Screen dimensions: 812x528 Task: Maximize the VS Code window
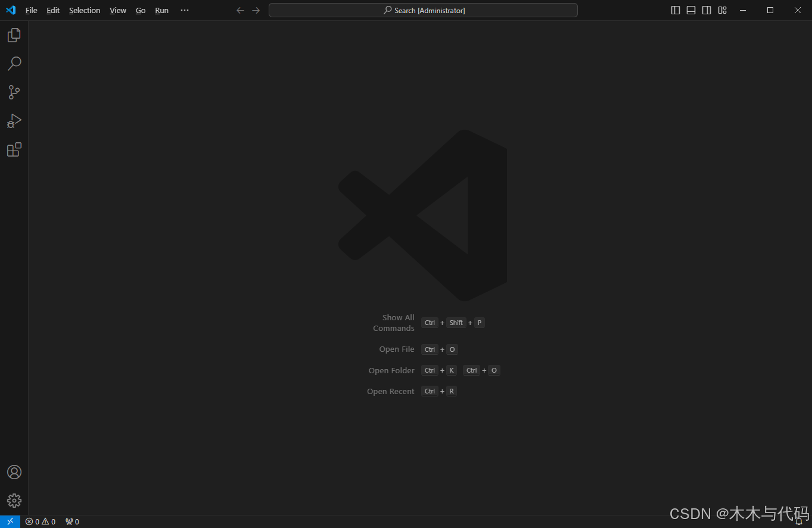click(770, 10)
